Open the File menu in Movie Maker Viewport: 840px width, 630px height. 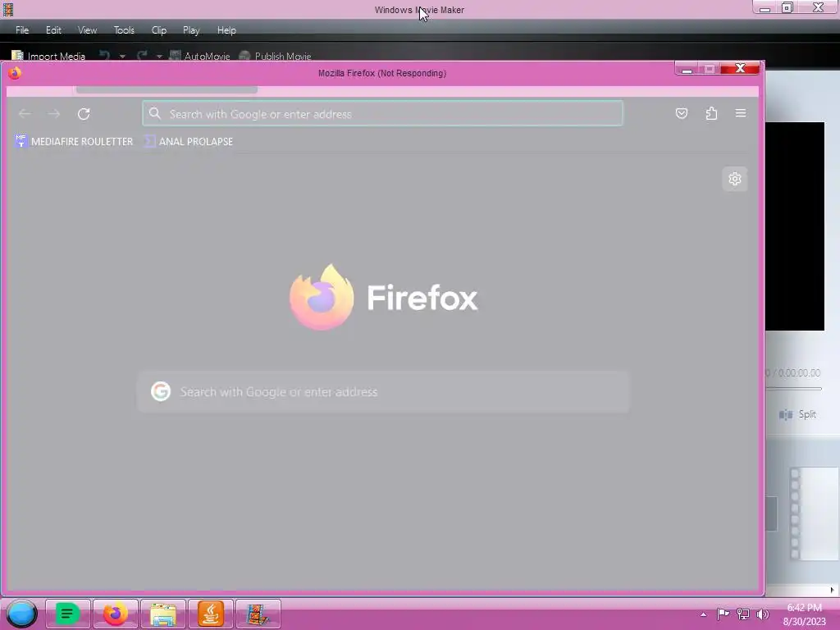coord(22,30)
